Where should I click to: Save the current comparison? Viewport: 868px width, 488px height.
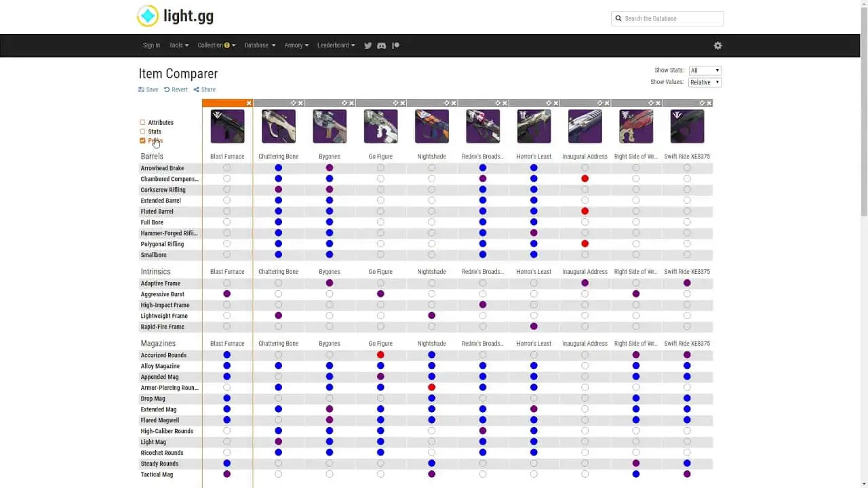(149, 89)
